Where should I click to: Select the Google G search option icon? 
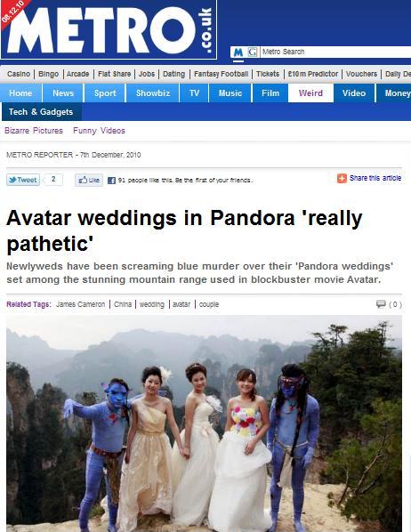point(252,52)
